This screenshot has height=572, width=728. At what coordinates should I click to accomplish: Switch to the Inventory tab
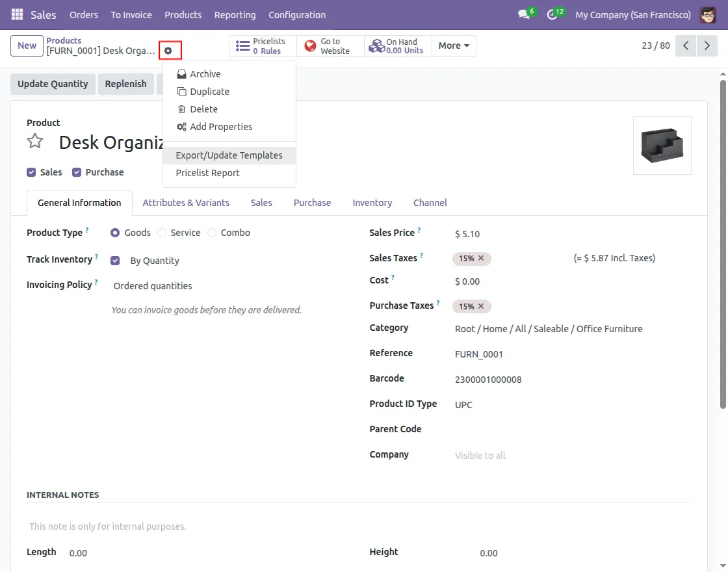click(372, 203)
